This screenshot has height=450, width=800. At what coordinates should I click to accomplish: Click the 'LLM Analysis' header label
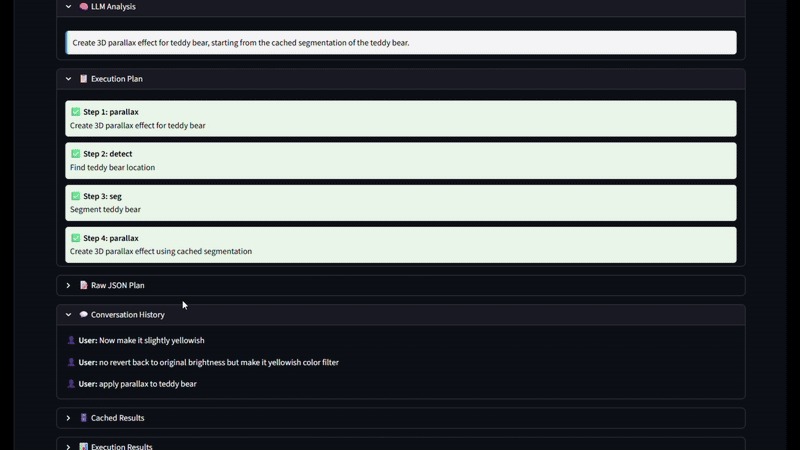pyautogui.click(x=113, y=7)
